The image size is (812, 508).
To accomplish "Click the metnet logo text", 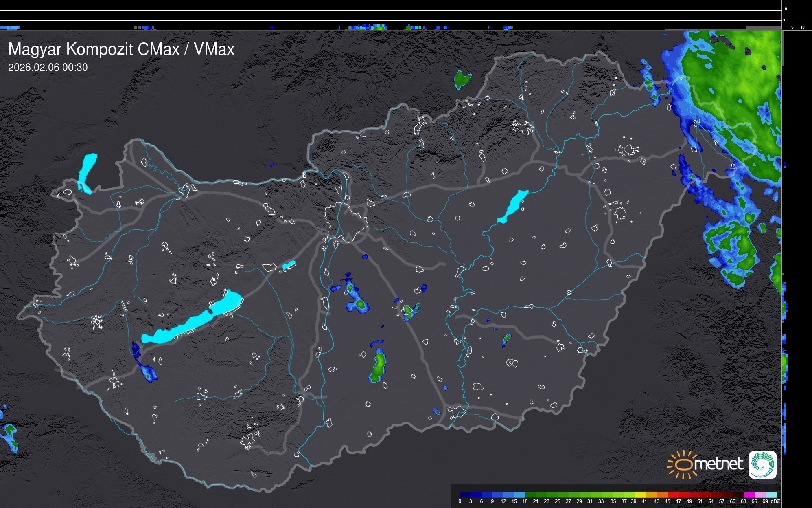I will [x=718, y=464].
